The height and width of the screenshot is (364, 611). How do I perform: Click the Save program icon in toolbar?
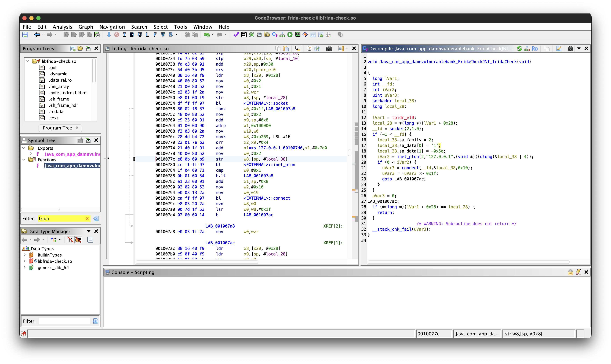pyautogui.click(x=25, y=35)
